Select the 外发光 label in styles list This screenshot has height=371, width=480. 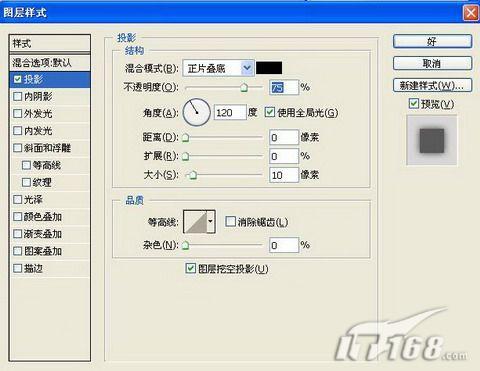[38, 114]
